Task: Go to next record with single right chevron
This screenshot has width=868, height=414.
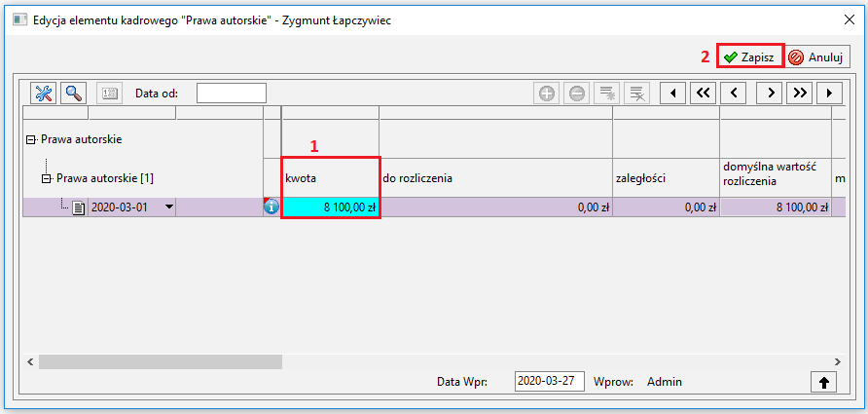Action: click(x=770, y=94)
